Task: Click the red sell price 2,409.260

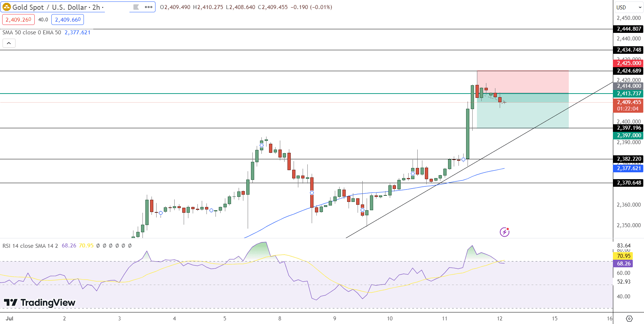Action: point(18,20)
